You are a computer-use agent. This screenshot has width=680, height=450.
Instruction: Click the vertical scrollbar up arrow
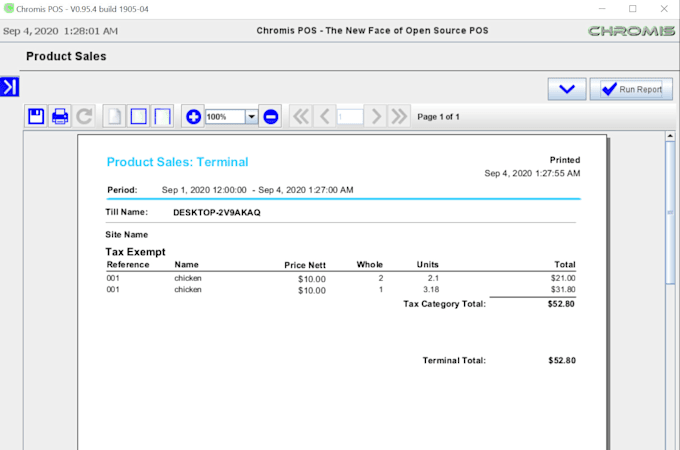pos(670,136)
